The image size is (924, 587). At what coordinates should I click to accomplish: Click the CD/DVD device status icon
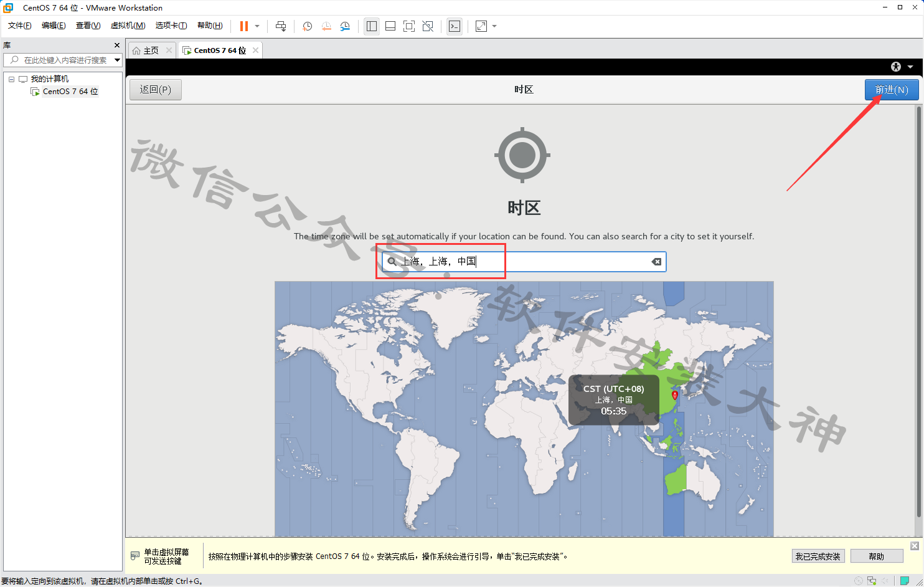pyautogui.click(x=859, y=581)
